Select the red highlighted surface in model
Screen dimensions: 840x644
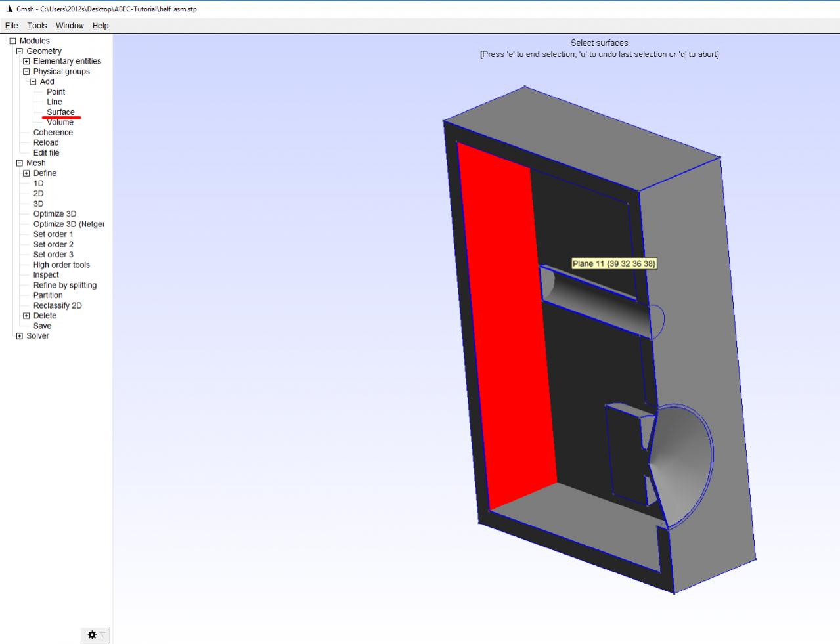506,328
